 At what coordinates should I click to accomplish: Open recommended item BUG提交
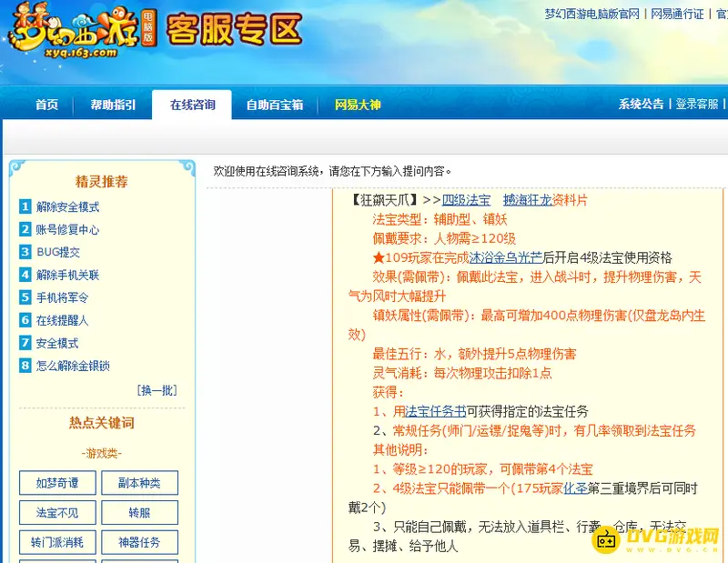click(58, 252)
